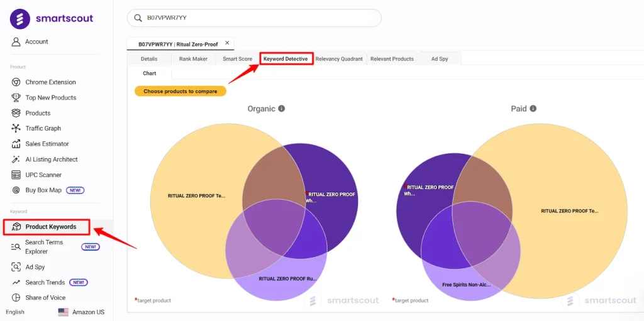Viewport: 644px width, 321px height.
Task: Open Traffic Graph from the sidebar
Action: (x=43, y=129)
